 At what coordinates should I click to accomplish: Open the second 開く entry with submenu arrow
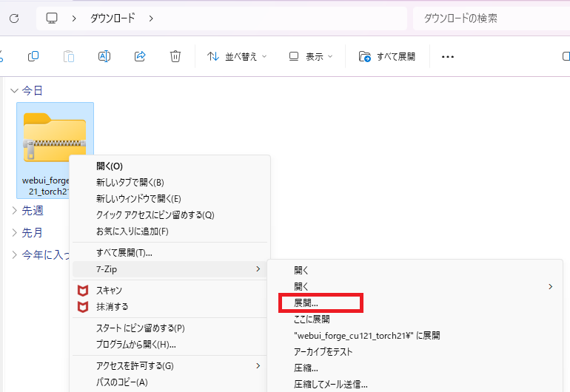[415, 287]
